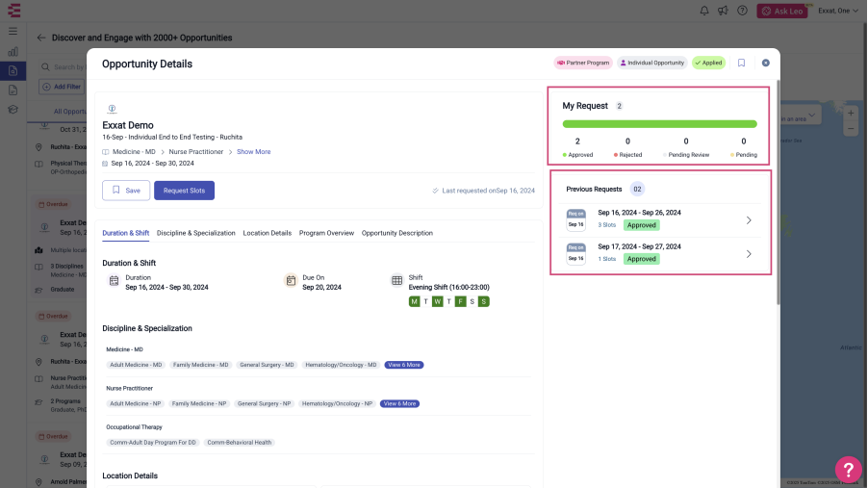The width and height of the screenshot is (868, 488).
Task: Open the Sep 16 - Sep 26 request chevron
Action: (x=749, y=220)
